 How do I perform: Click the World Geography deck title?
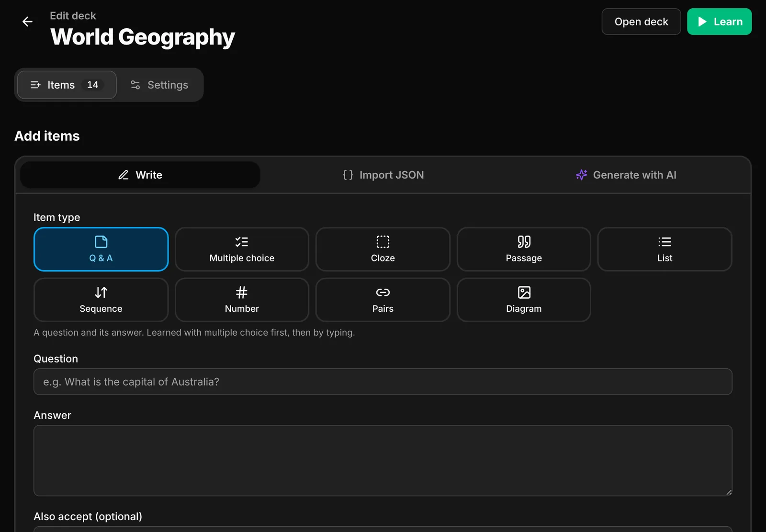point(143,37)
